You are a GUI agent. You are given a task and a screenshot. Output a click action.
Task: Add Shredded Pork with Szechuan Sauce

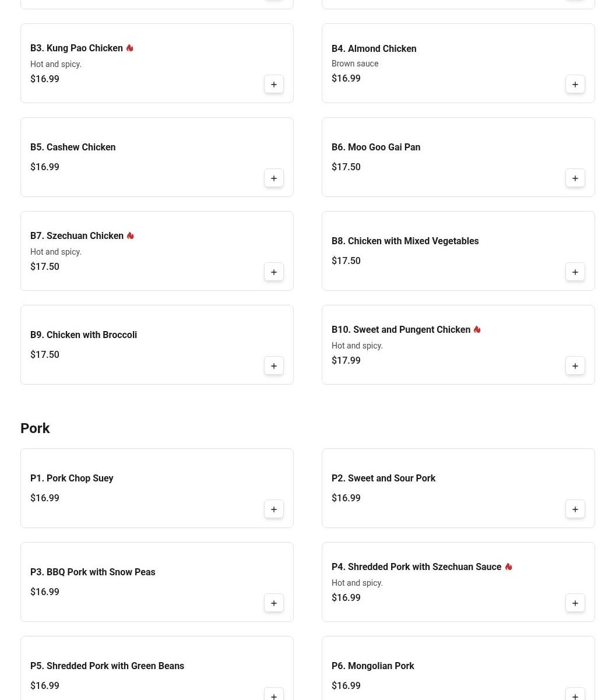[x=575, y=603]
